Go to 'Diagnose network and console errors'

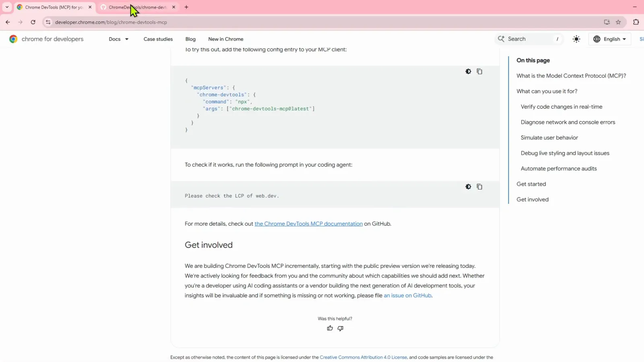tap(568, 122)
